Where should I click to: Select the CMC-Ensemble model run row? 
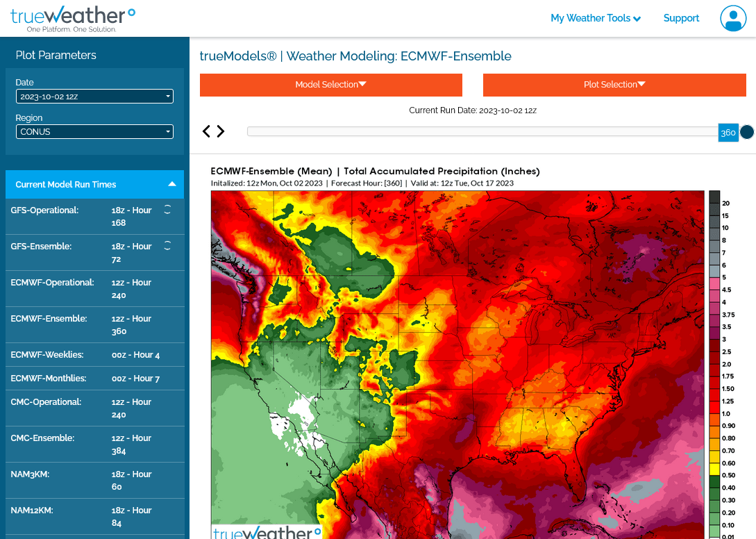pos(94,445)
